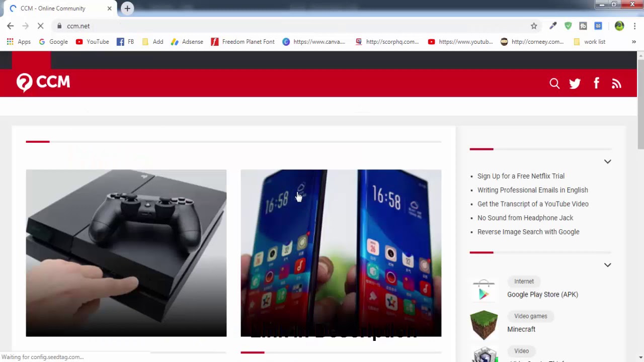
Task: Open the scorphq.com bookmark
Action: (387, 42)
